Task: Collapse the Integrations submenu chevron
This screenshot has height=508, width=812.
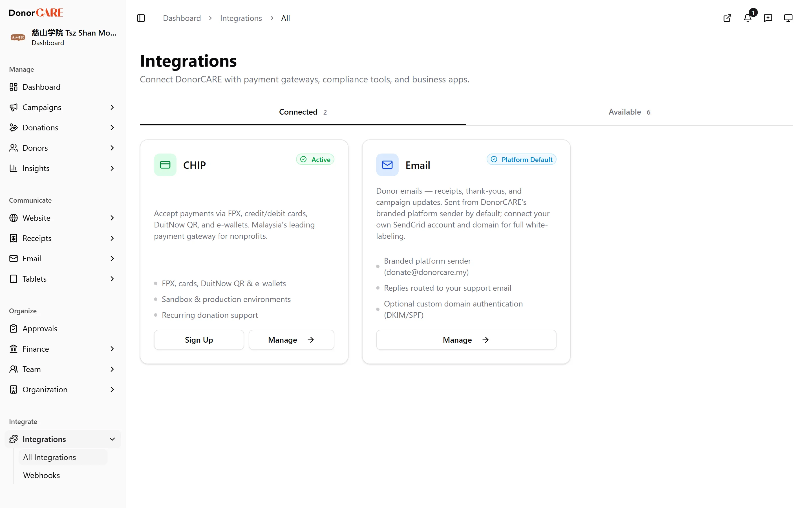Action: (x=112, y=439)
